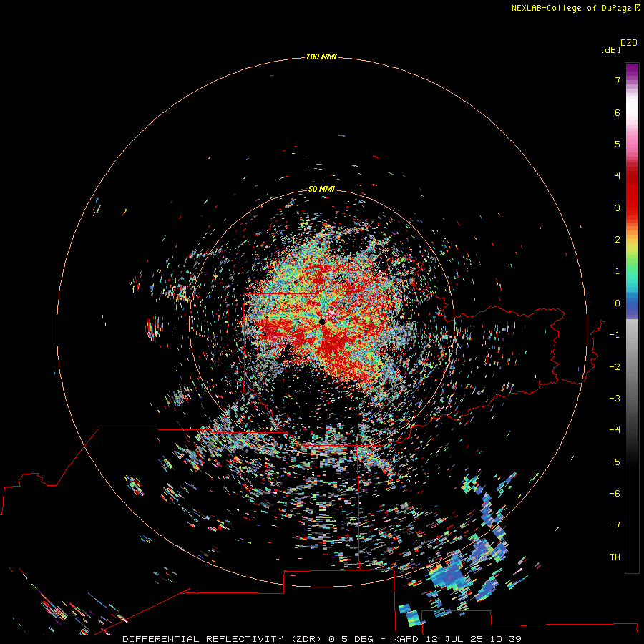Click the 4 value on the color scale
Viewport: 644px width, 644px height.
click(x=618, y=176)
